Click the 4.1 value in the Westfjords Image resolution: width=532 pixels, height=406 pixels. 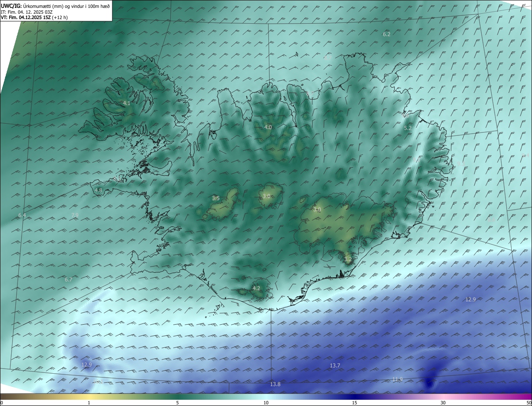127,103
